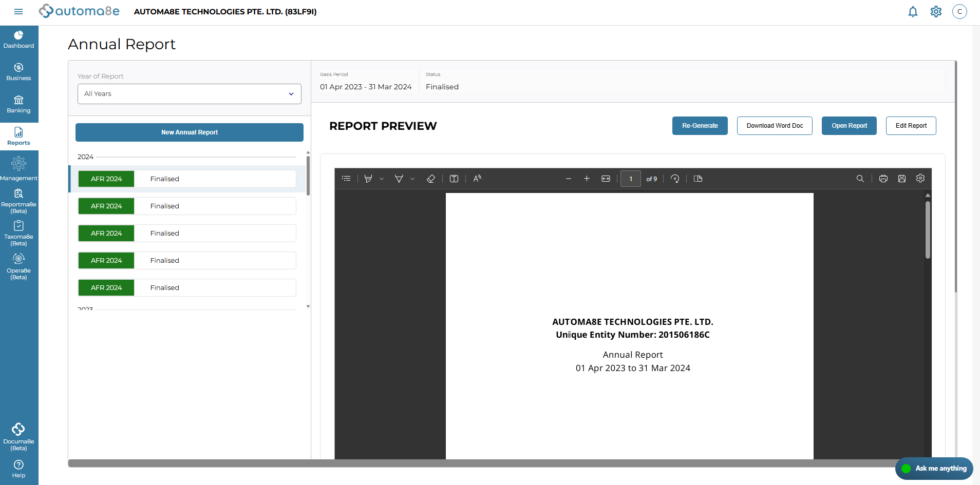Screen dimensions: 980x485
Task: Open Business section in sidebar
Action: (x=19, y=72)
